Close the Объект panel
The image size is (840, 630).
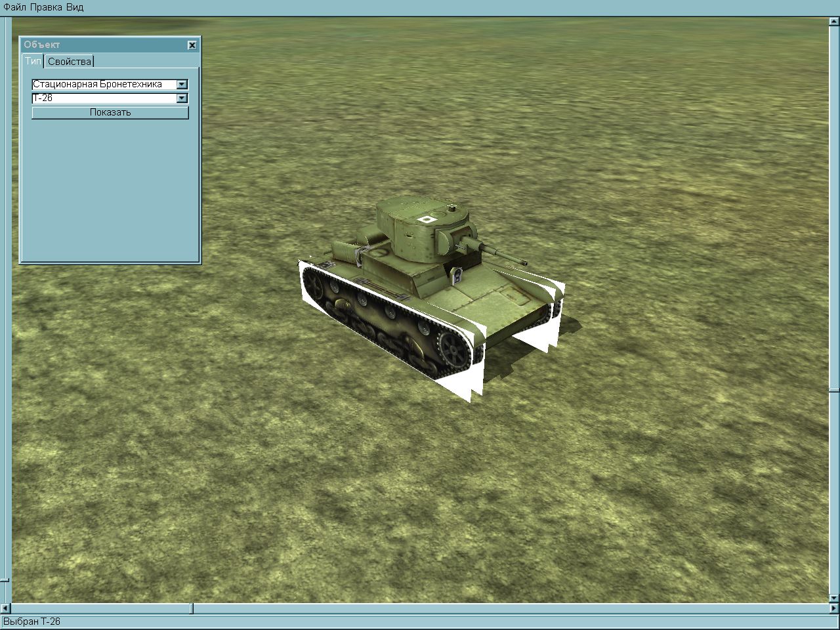pos(192,45)
